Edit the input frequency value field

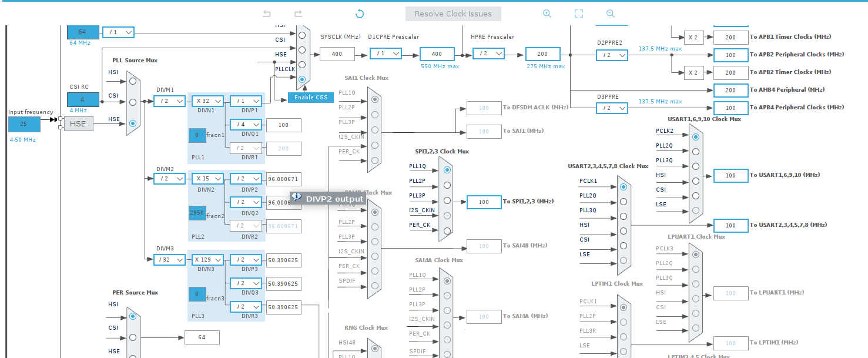pyautogui.click(x=24, y=124)
